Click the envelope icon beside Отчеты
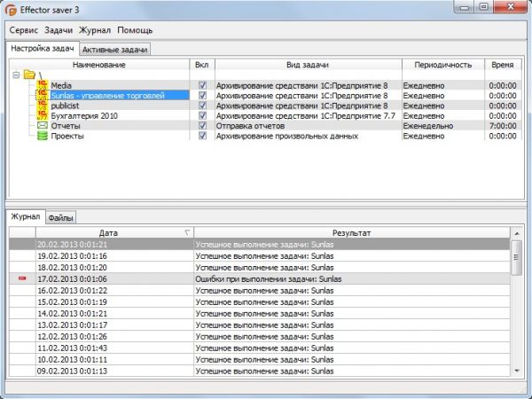532x399 pixels. (x=43, y=126)
